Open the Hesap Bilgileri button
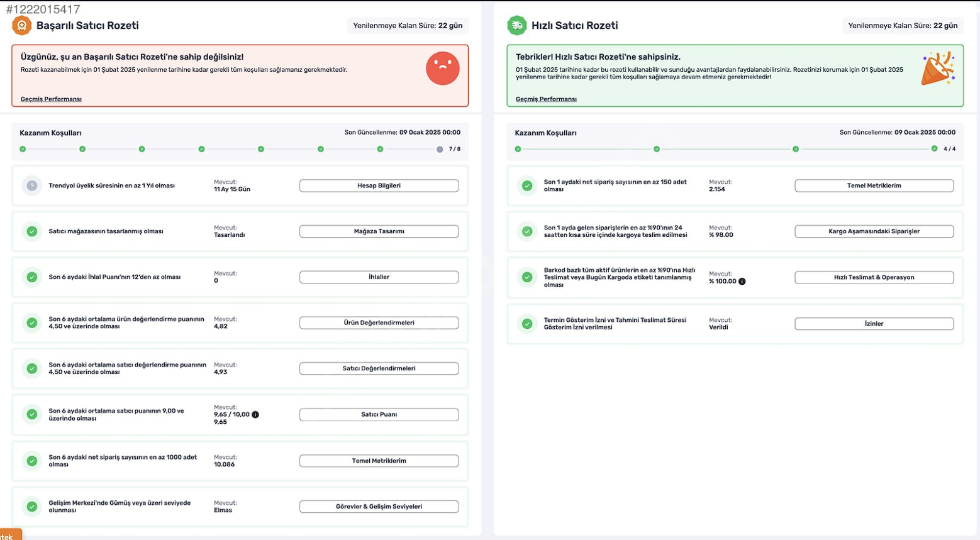Image resolution: width=980 pixels, height=540 pixels. point(379,185)
